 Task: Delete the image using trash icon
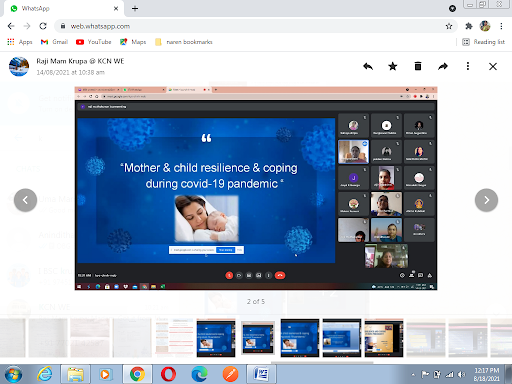point(418,66)
